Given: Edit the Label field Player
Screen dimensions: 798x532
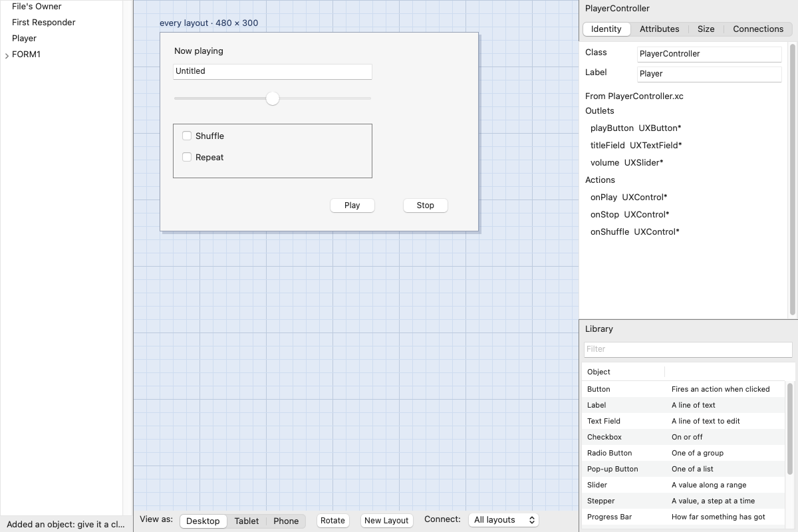Looking at the screenshot, I should pos(710,74).
